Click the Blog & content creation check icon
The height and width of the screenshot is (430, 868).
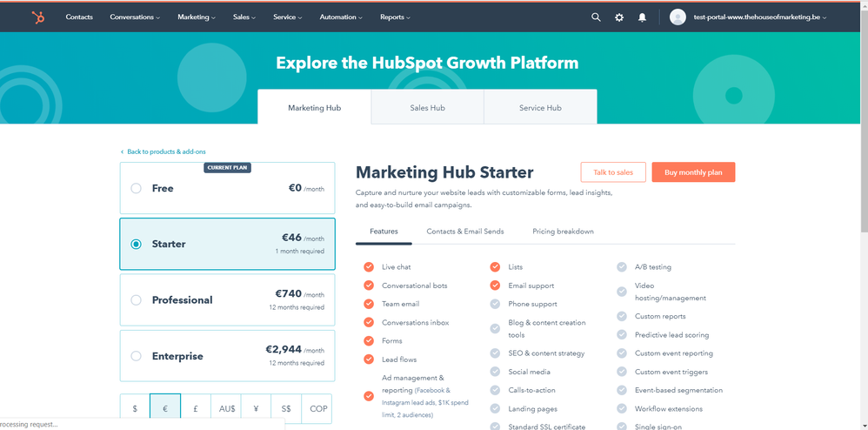point(496,329)
